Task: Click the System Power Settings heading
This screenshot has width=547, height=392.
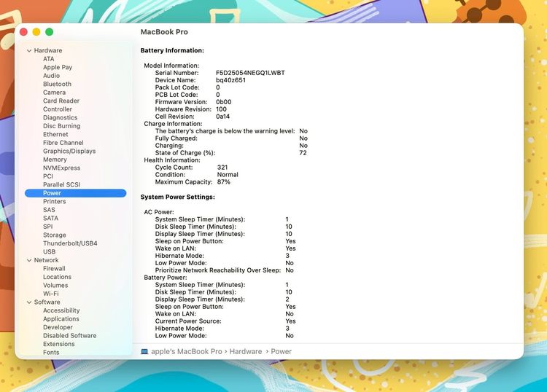Action: [177, 197]
